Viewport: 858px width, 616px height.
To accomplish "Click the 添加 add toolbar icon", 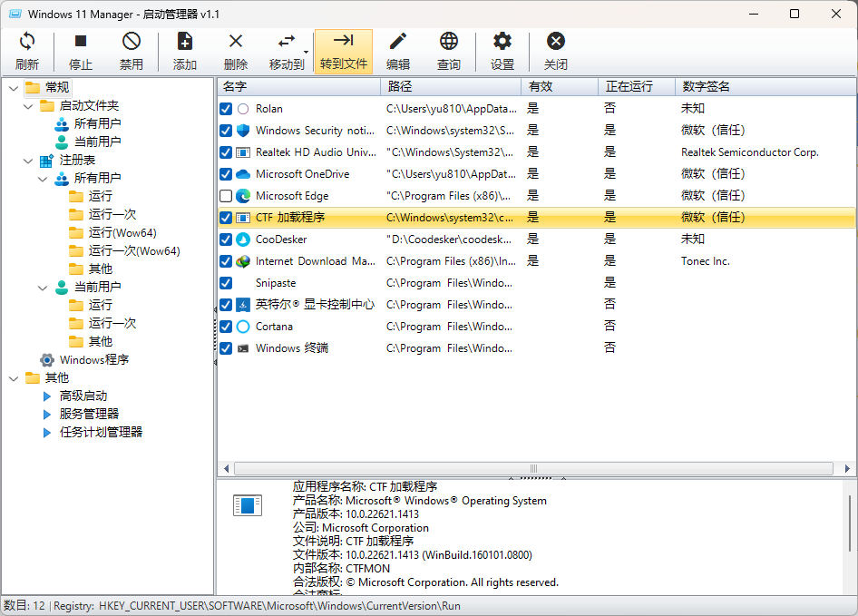I will pos(184,41).
